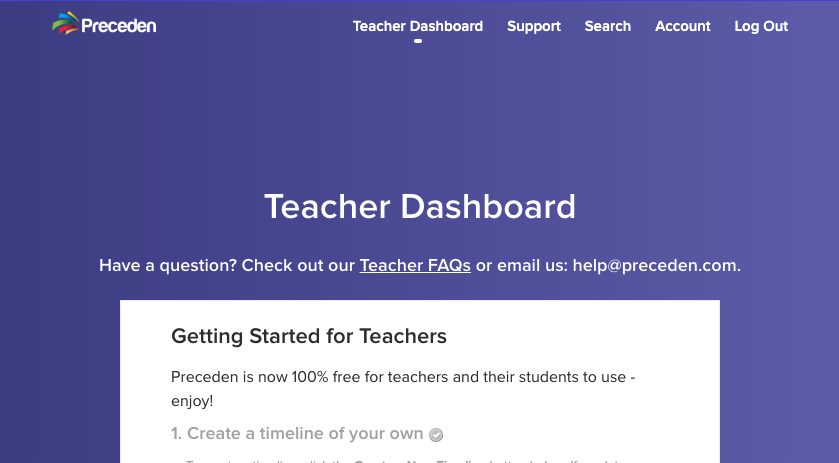Click the active indicator bar under Teacher Dashboard

click(x=418, y=41)
